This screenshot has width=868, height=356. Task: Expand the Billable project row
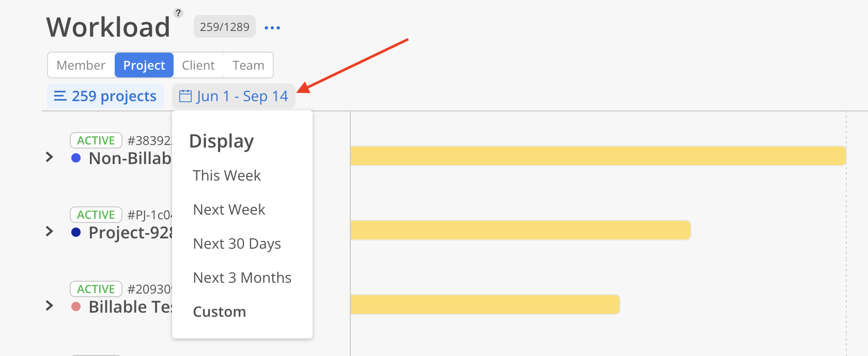coord(50,305)
